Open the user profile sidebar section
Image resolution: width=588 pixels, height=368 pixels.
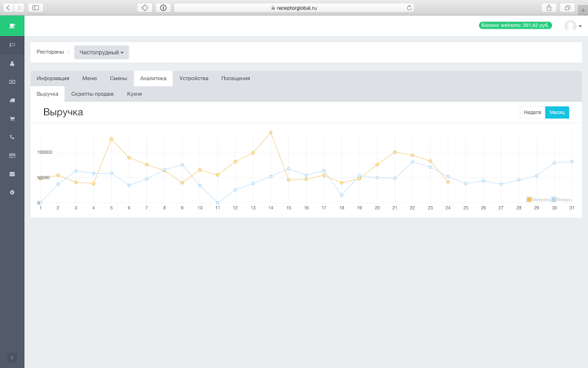tap(12, 63)
